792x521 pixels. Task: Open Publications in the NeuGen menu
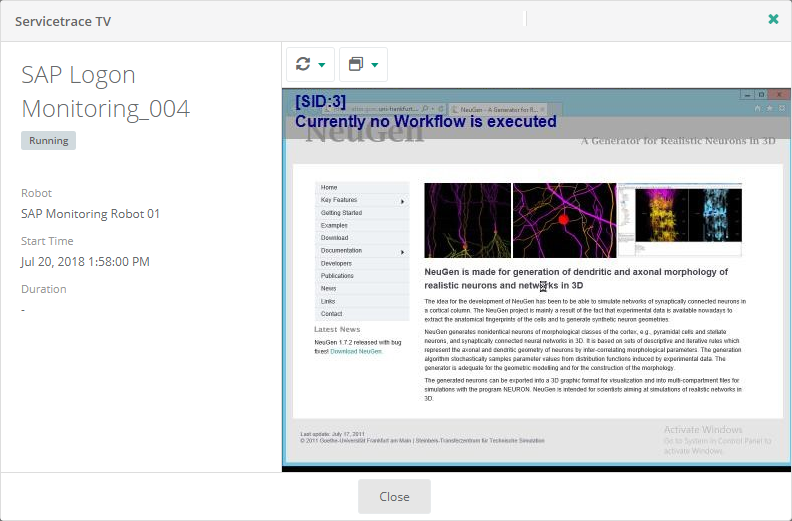click(362, 276)
